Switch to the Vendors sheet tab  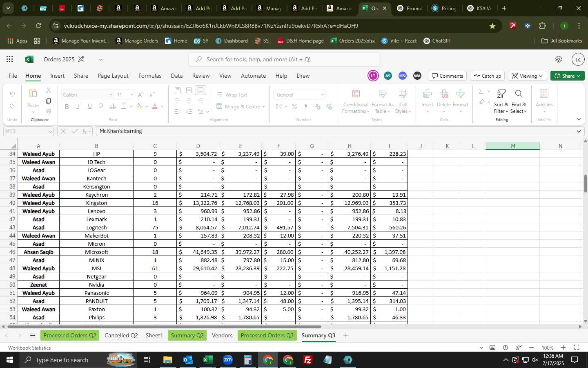point(222,335)
